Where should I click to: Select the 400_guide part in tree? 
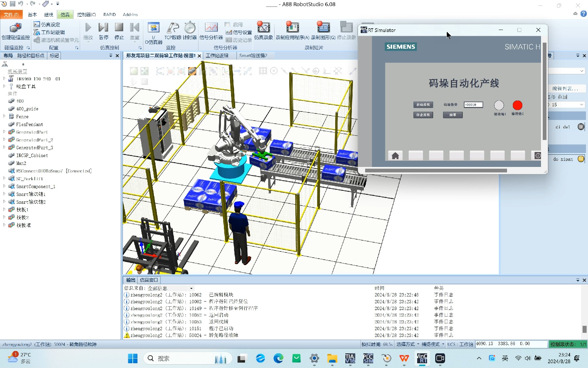[27, 109]
